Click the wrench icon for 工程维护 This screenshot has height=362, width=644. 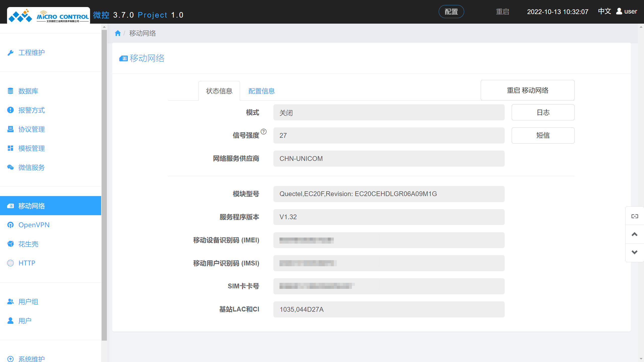point(10,53)
